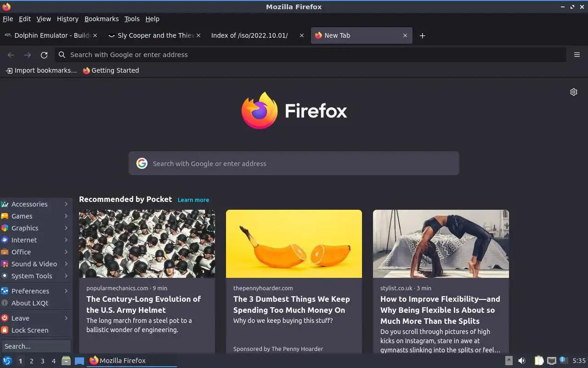This screenshot has width=588, height=368.
Task: Click the Pocket Learn more link
Action: [193, 200]
